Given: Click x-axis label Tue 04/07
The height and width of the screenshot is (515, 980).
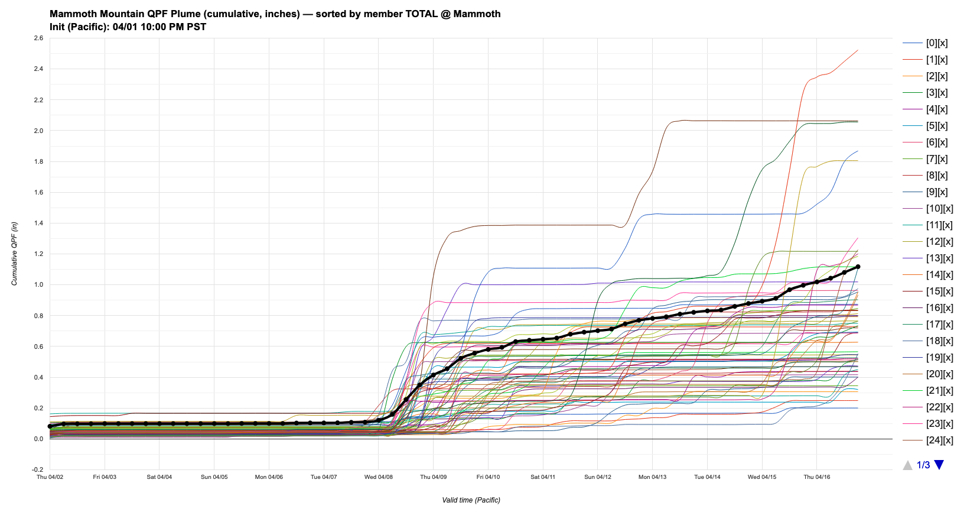Looking at the screenshot, I should pyautogui.click(x=324, y=477).
